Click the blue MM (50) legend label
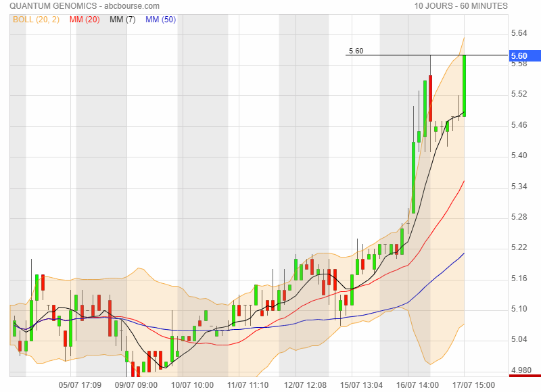The image size is (541, 392). click(160, 20)
